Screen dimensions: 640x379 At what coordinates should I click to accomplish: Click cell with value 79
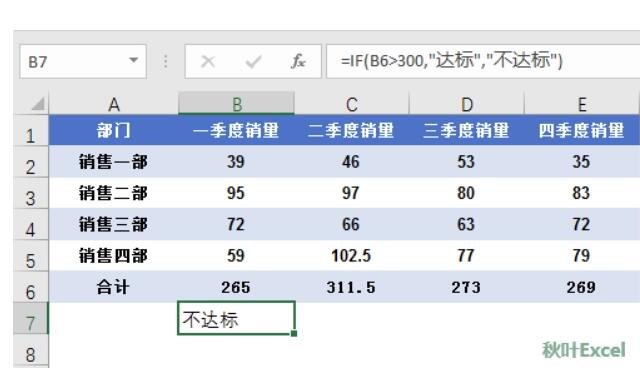[x=582, y=256]
